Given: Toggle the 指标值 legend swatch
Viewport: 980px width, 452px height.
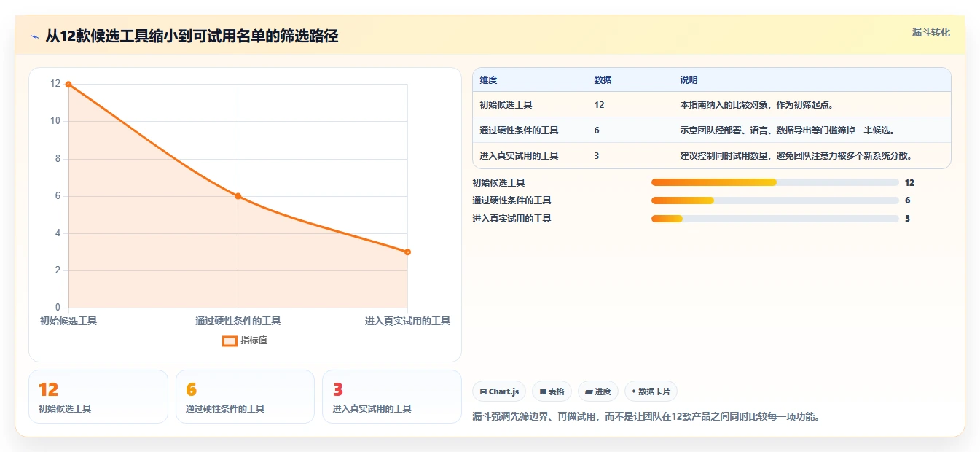Looking at the screenshot, I should pos(230,340).
